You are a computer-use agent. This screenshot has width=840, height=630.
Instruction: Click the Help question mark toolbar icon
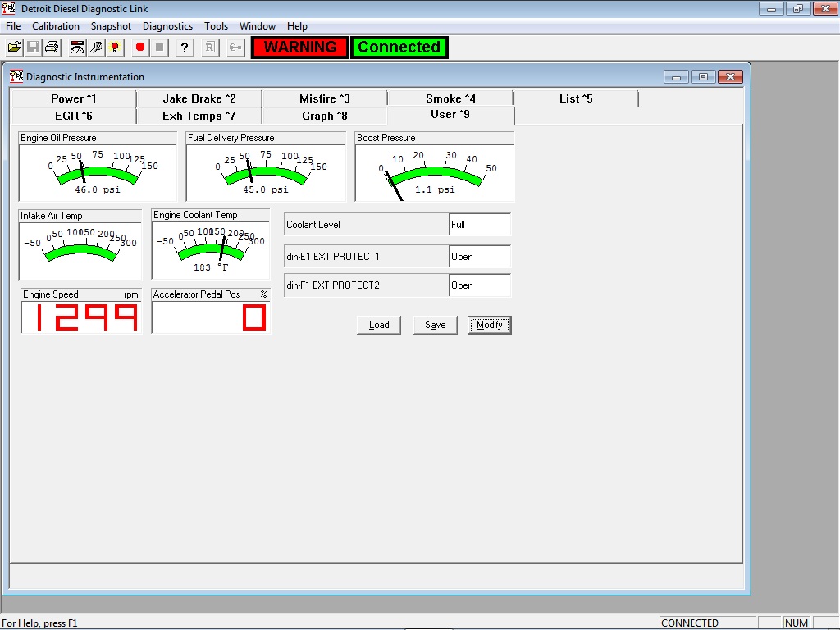click(184, 47)
